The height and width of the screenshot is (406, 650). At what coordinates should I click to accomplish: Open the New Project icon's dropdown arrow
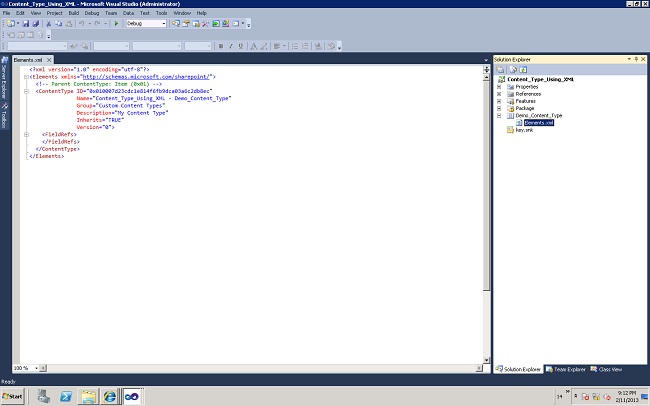coord(18,24)
